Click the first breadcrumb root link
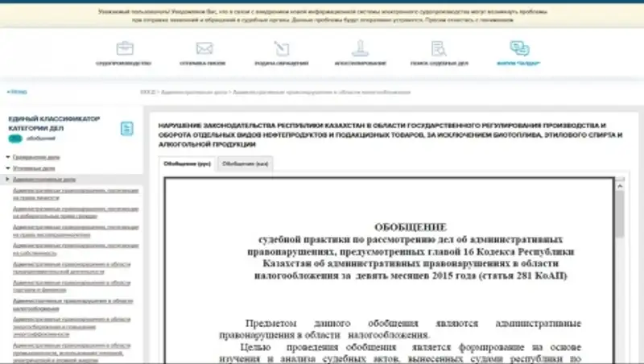 point(148,92)
